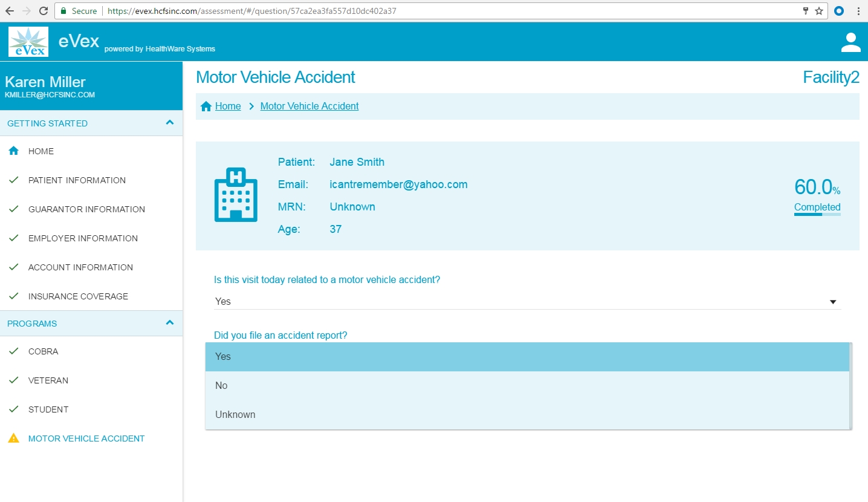Bookmark page using the star icon

click(x=819, y=11)
